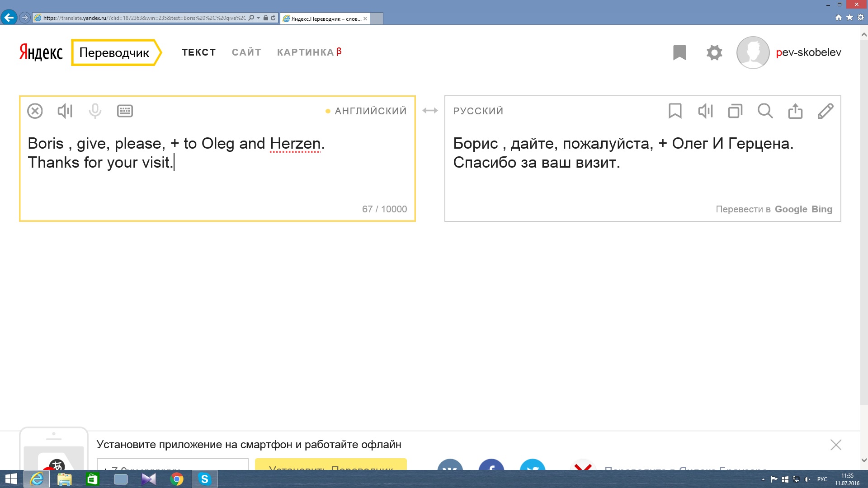Translate the text in Google
The width and height of the screenshot is (868, 488).
click(791, 209)
